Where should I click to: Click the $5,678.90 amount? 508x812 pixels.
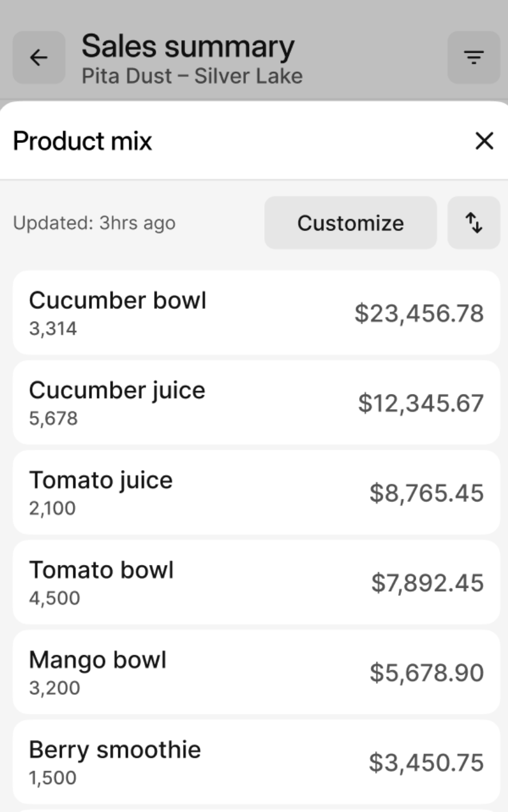[x=426, y=672]
